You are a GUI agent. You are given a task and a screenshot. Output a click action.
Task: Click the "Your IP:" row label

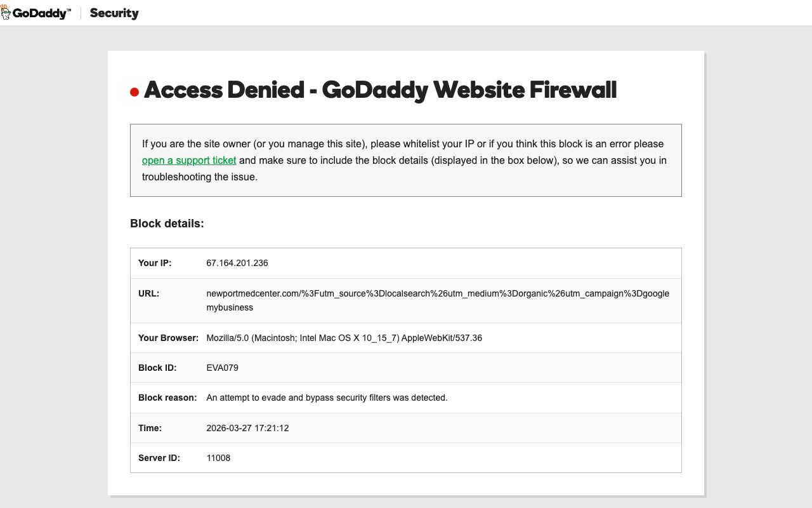click(155, 263)
